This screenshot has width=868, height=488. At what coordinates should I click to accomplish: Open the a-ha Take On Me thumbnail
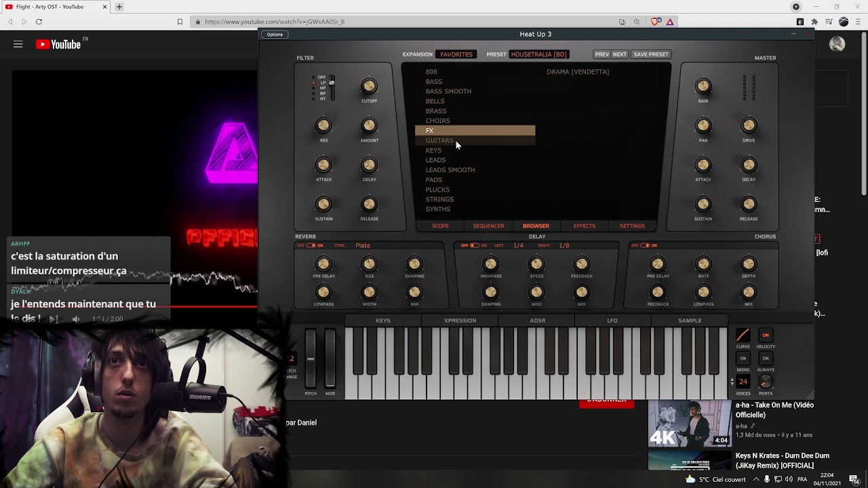690,422
